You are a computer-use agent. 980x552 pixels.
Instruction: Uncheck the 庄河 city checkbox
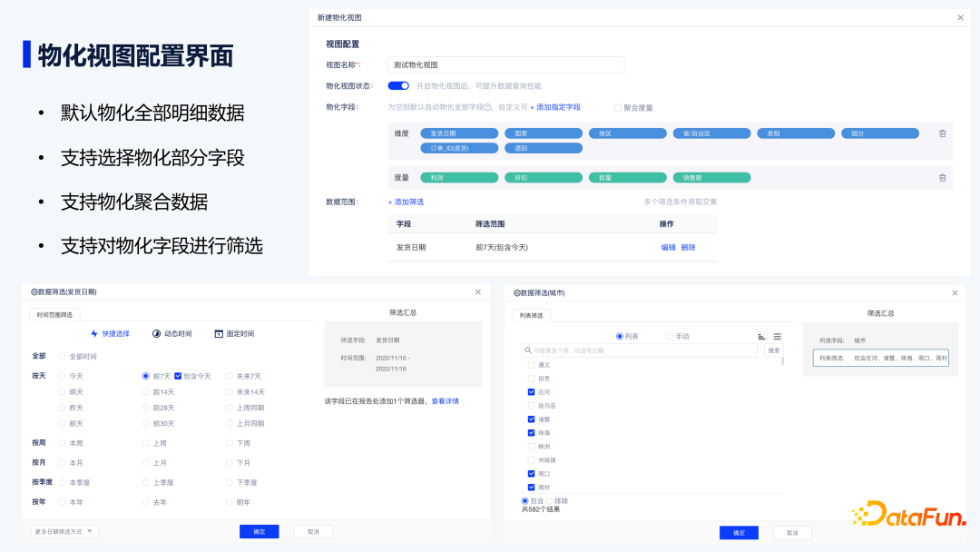531,392
